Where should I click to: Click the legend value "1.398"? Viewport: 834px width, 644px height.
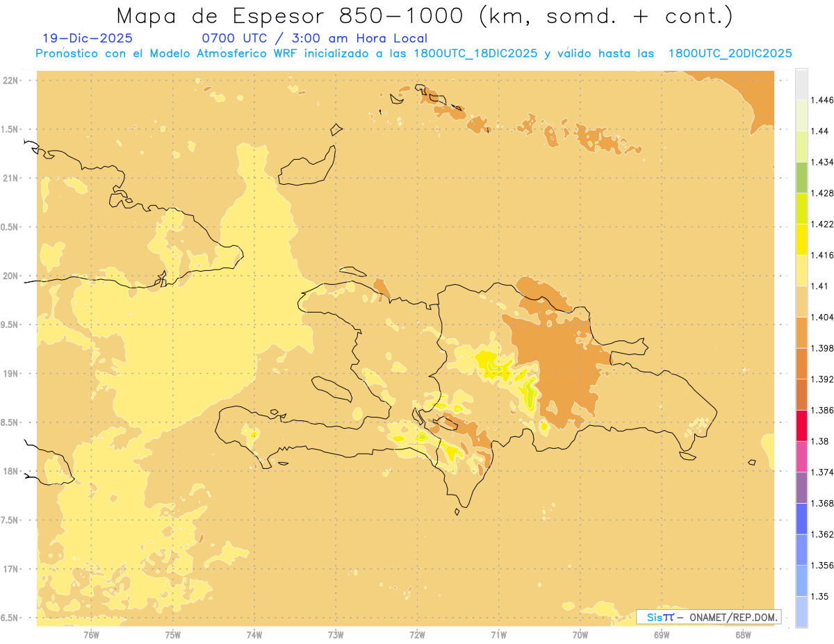click(823, 348)
